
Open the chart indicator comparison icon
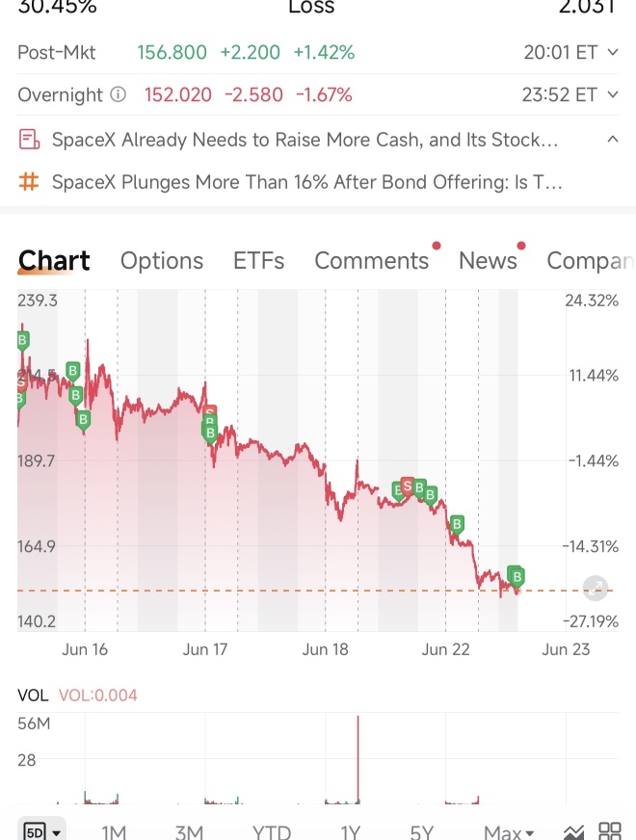point(574,832)
